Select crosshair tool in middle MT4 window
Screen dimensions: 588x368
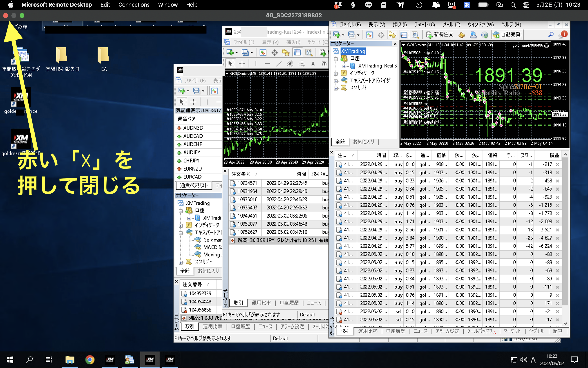click(242, 64)
